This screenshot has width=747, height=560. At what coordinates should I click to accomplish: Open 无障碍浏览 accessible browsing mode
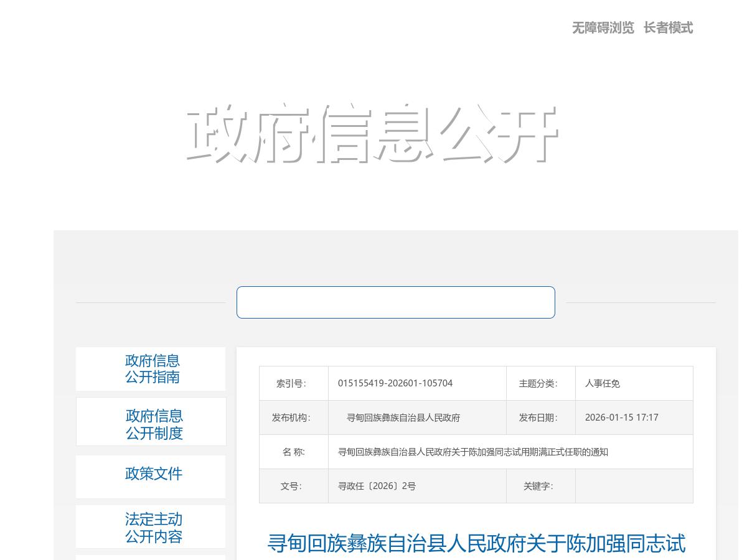click(x=603, y=28)
